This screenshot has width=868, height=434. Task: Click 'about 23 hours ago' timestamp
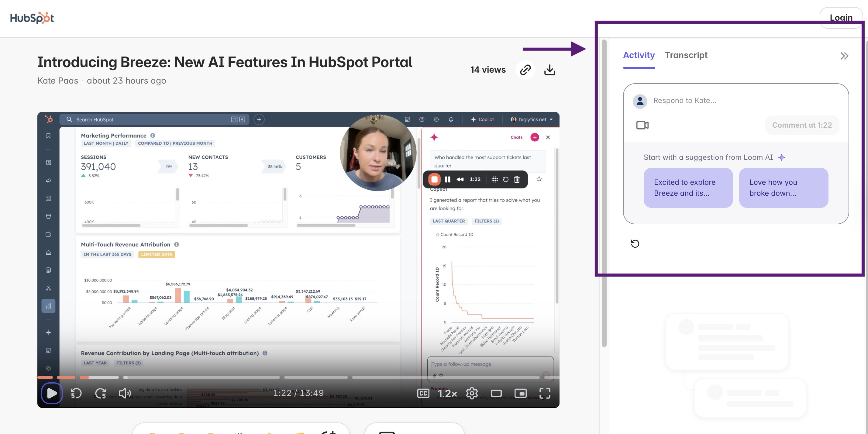[x=126, y=81]
